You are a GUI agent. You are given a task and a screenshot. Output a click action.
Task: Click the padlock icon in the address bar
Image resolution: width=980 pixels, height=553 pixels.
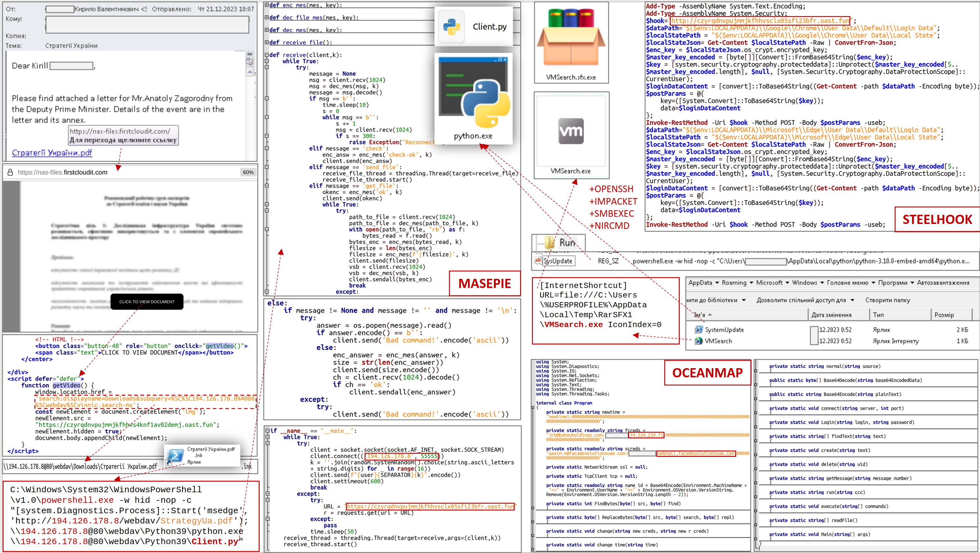click(10, 172)
